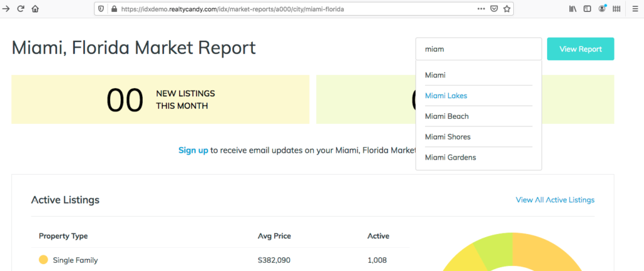Bookmark this page with star icon

[x=507, y=9]
